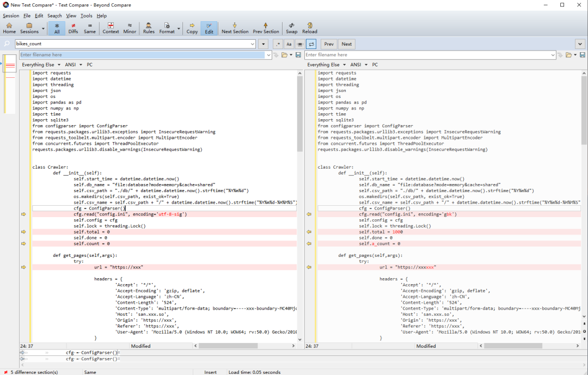Open the Help menu
Image resolution: width=588 pixels, height=375 pixels.
(x=102, y=16)
